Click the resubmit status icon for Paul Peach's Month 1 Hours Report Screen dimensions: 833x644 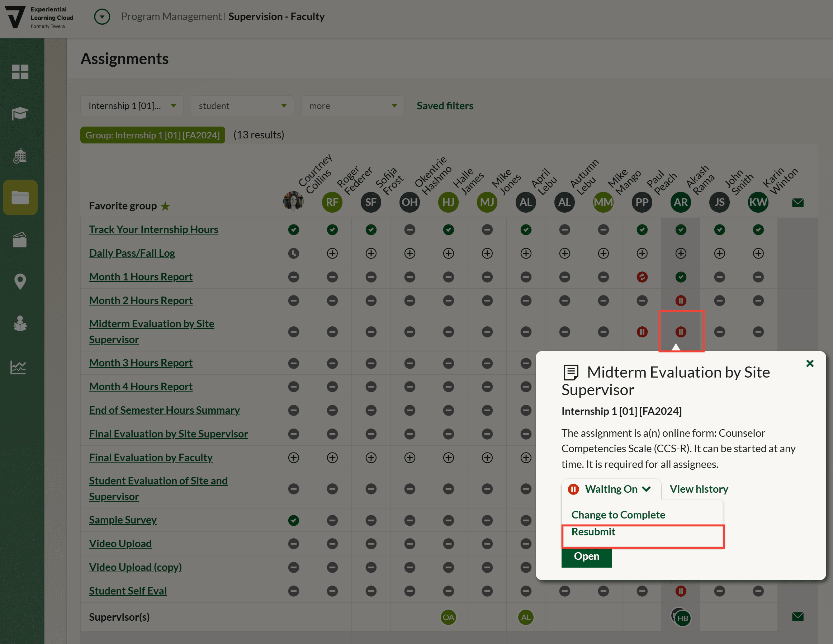pyautogui.click(x=642, y=277)
